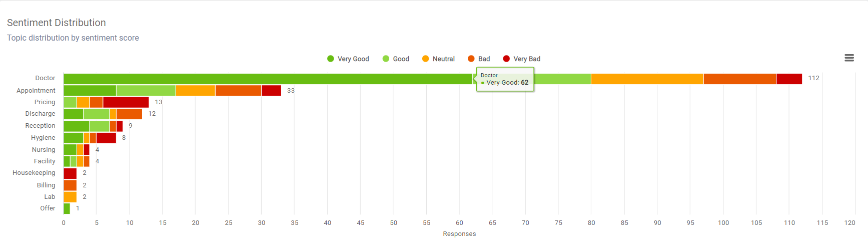This screenshot has width=868, height=248.
Task: Open the chart hamburger menu
Action: (x=849, y=58)
